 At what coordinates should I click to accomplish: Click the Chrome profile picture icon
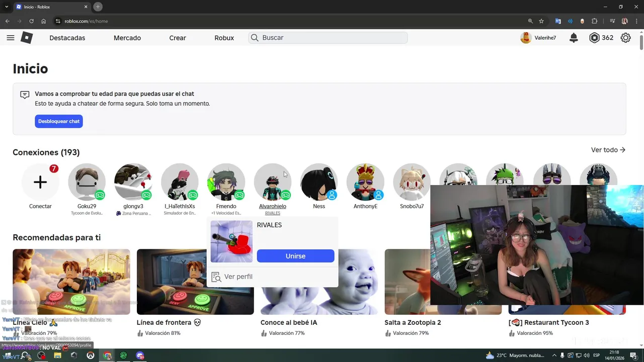624,21
